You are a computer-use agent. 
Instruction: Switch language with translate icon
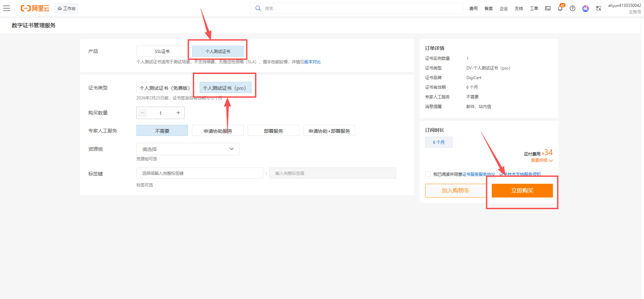coord(599,8)
